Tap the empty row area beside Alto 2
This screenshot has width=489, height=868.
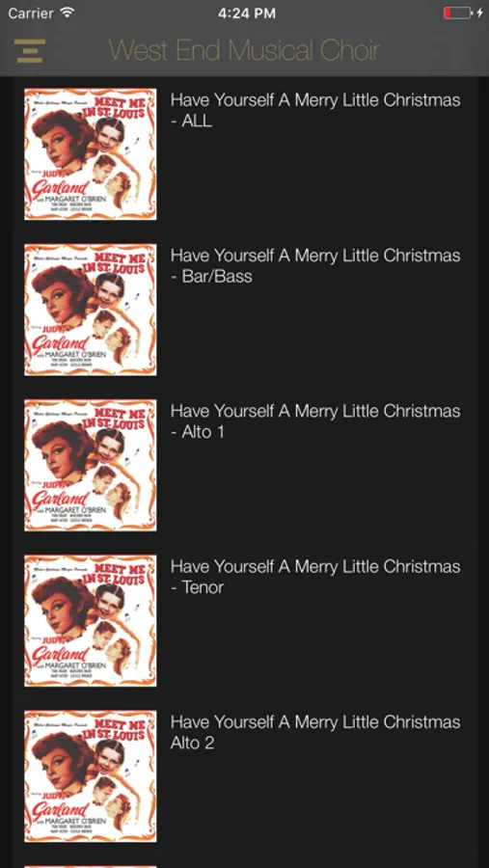315,800
